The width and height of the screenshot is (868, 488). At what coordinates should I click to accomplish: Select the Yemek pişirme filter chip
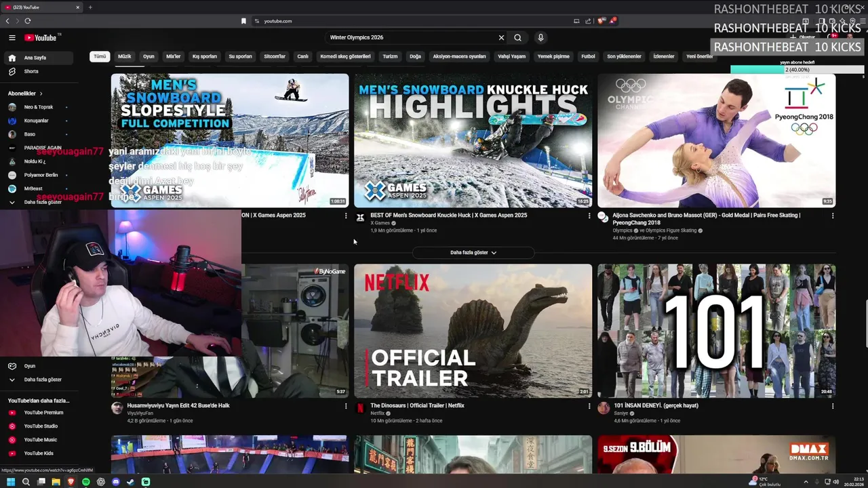coord(553,56)
